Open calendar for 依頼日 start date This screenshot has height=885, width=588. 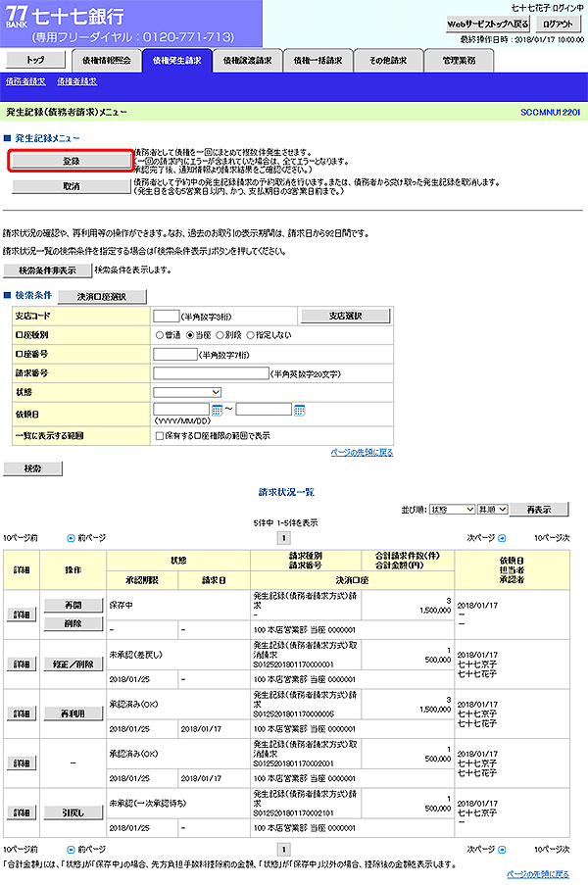coord(218,410)
